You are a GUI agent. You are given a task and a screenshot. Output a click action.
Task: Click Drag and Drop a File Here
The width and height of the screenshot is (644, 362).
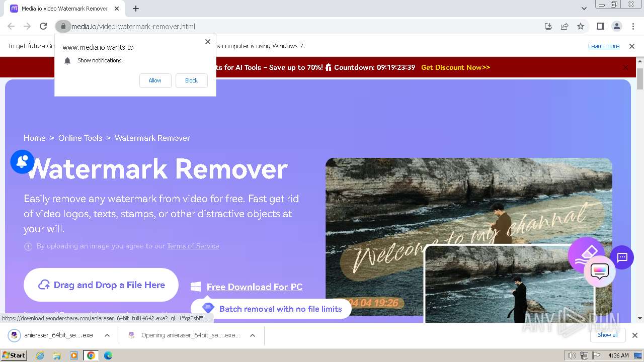(x=101, y=285)
